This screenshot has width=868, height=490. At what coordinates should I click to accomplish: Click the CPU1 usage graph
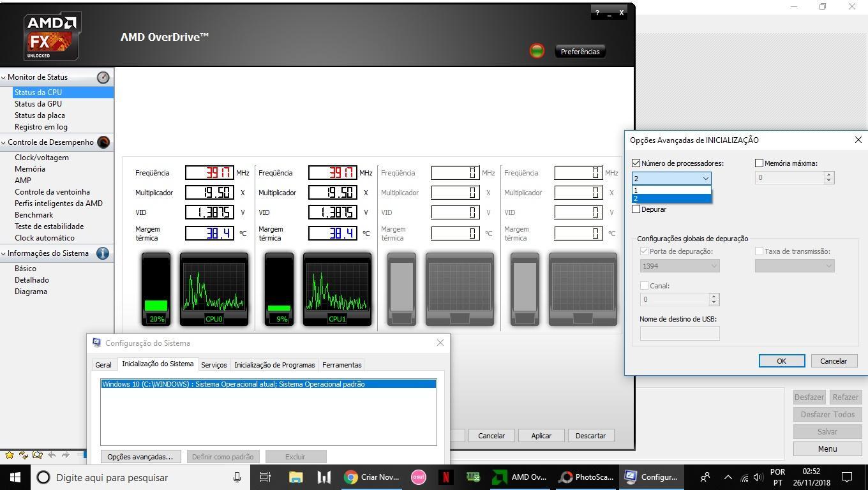point(337,289)
